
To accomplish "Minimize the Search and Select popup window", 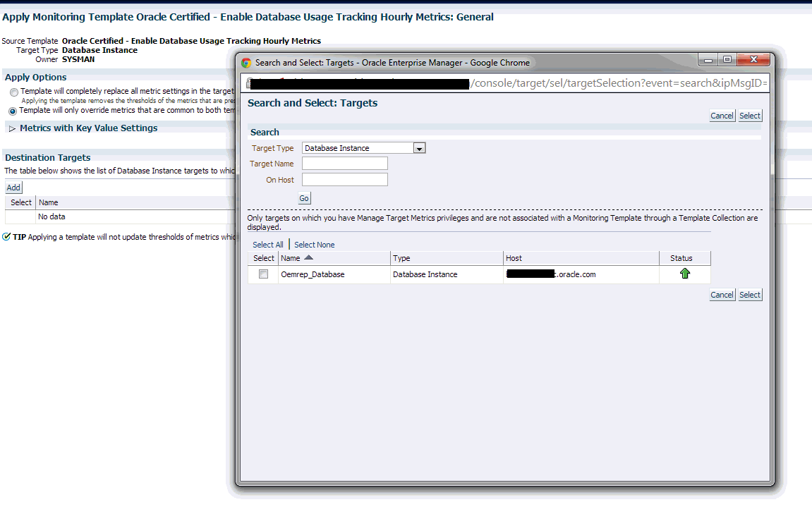I will (708, 60).
